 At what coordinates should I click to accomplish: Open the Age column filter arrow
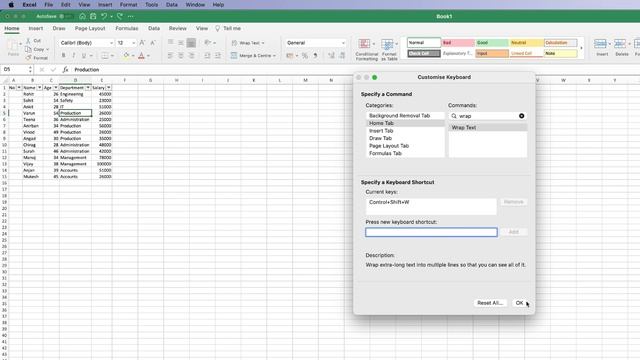point(56,88)
